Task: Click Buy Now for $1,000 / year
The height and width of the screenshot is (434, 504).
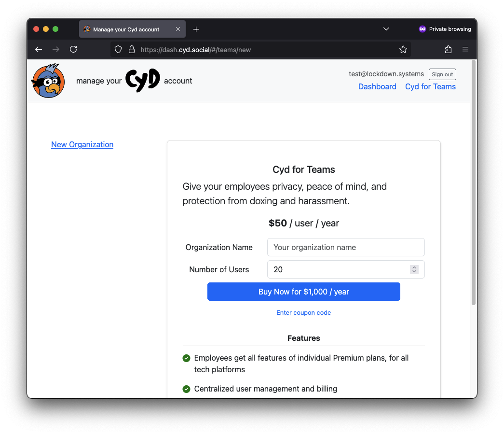Action: (303, 292)
